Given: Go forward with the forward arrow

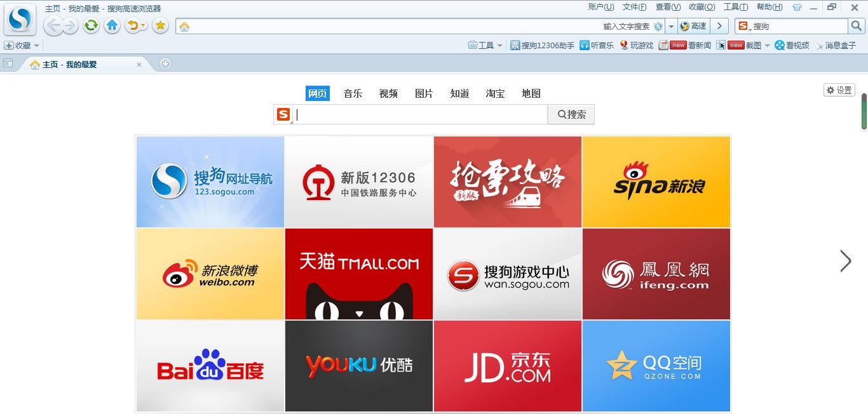Looking at the screenshot, I should pyautogui.click(x=70, y=25).
